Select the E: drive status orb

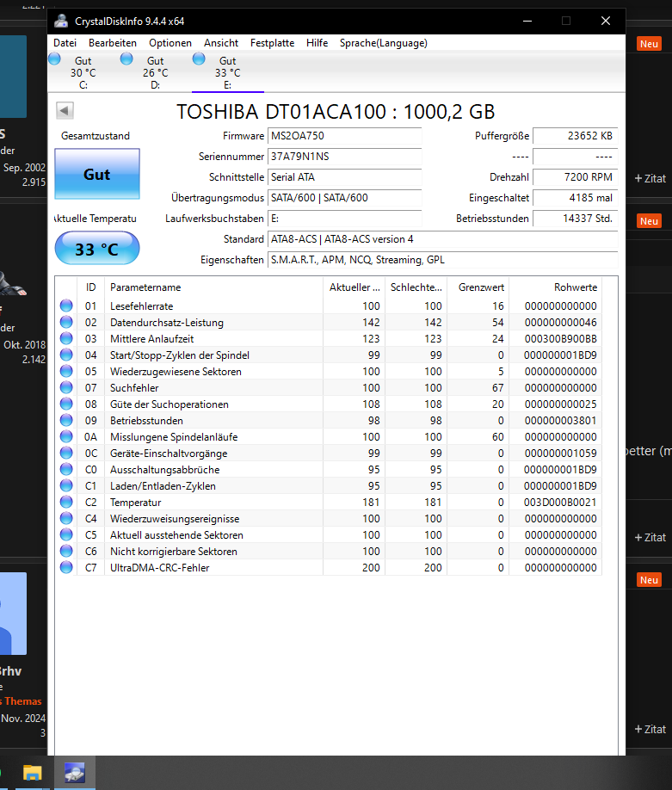pos(199,59)
